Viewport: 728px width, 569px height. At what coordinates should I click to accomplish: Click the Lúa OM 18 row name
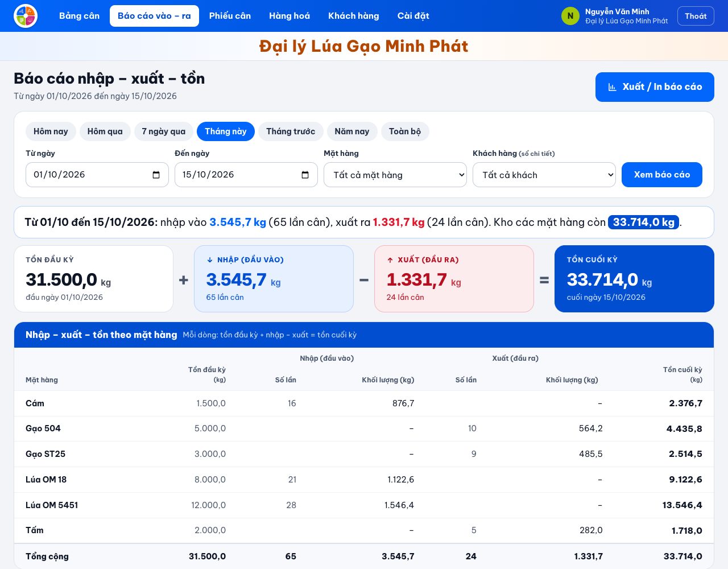(x=46, y=480)
